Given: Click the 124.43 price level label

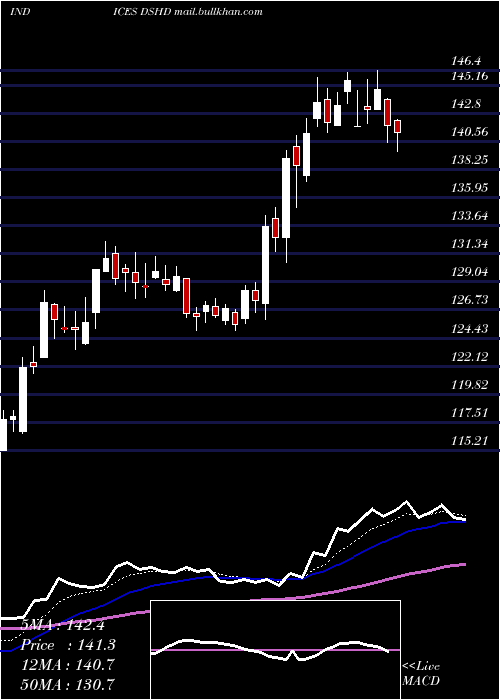Looking at the screenshot, I should (469, 329).
